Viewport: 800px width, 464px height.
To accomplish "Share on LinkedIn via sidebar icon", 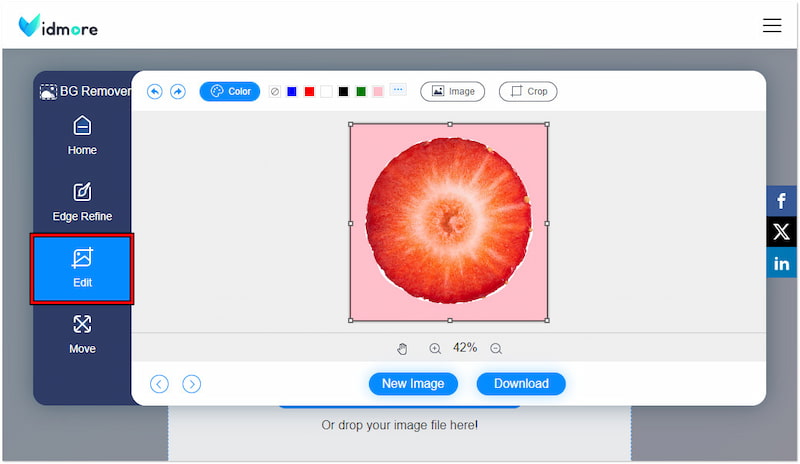I will [781, 263].
